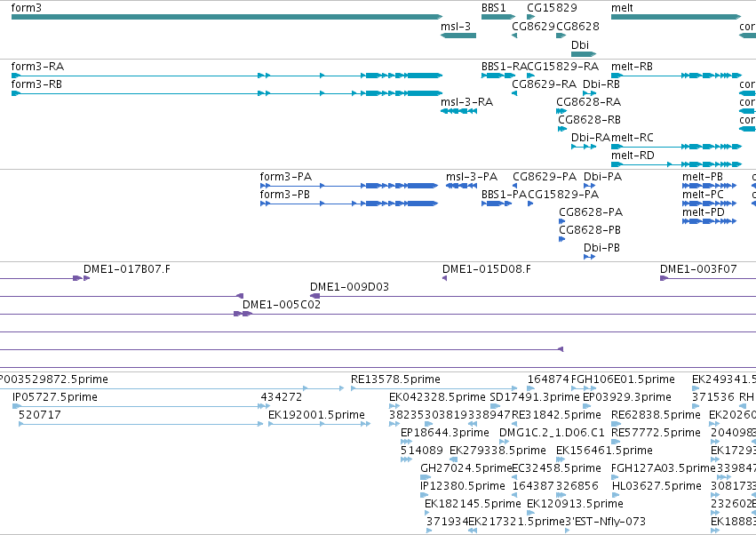Select the melt-PC protein label
Viewport: 756px width, 535px height.
[703, 195]
